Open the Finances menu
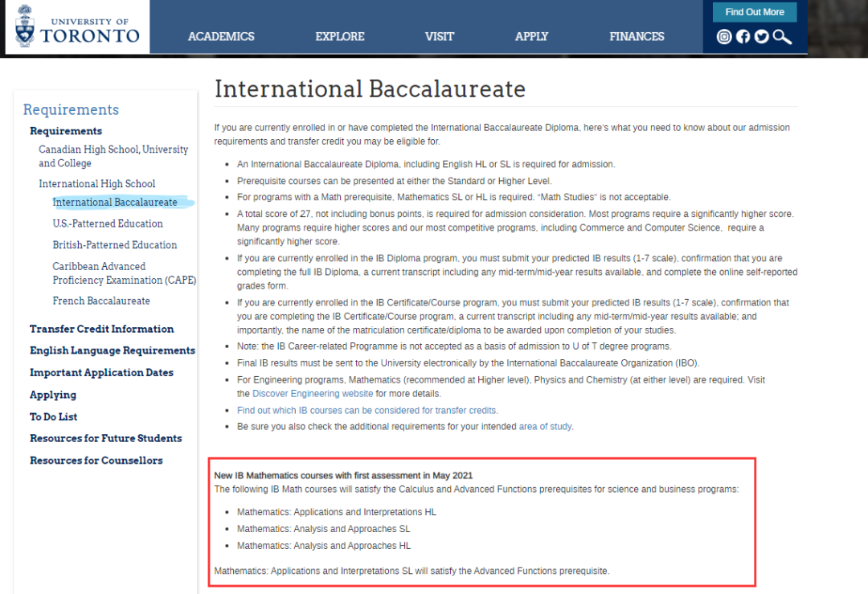 point(637,36)
